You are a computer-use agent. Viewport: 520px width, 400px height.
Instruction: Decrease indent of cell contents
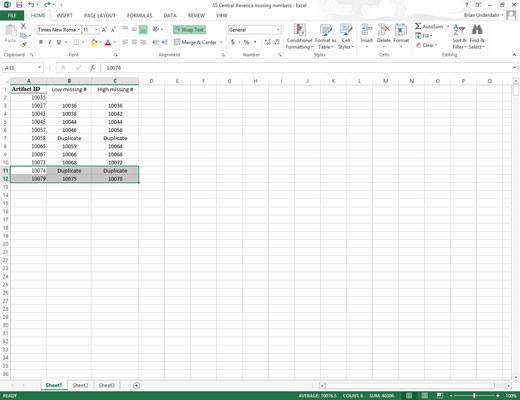tap(156, 42)
